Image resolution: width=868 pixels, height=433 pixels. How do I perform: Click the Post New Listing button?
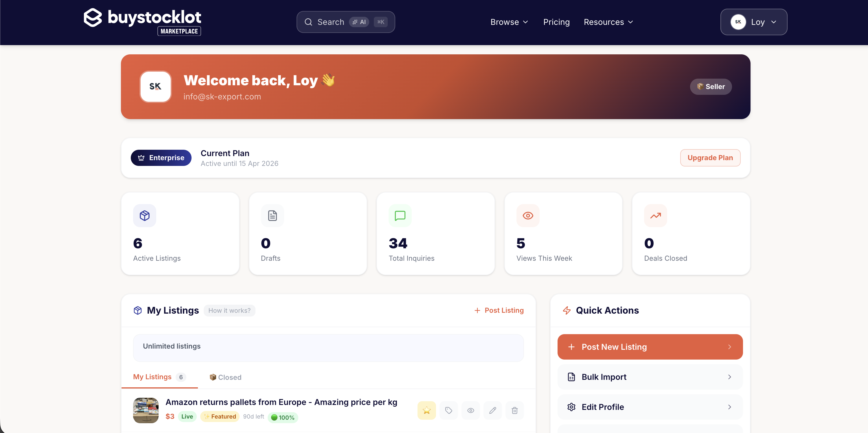coord(650,347)
